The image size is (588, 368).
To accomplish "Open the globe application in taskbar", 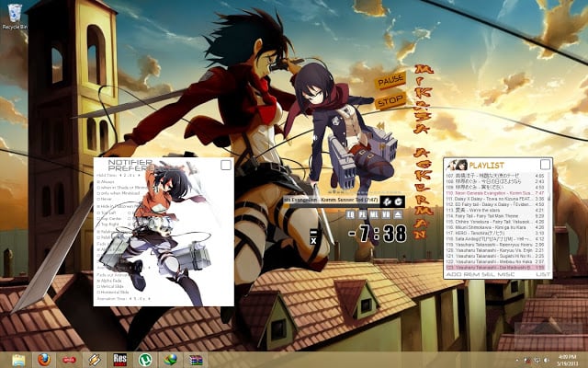I will click(170, 360).
